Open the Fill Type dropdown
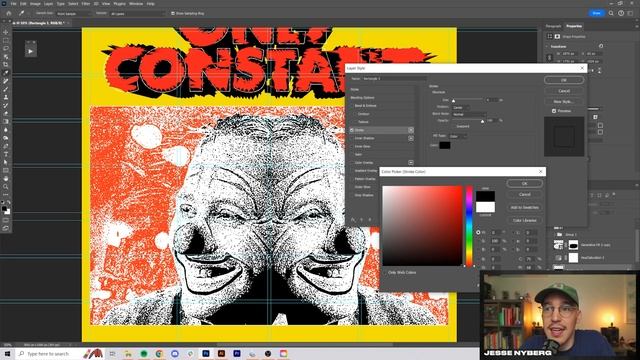Viewport: 640px width, 360px height. click(x=458, y=136)
